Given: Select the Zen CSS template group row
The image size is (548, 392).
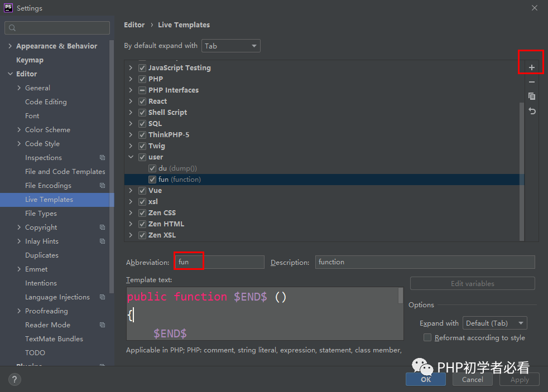Looking at the screenshot, I should pyautogui.click(x=324, y=213).
